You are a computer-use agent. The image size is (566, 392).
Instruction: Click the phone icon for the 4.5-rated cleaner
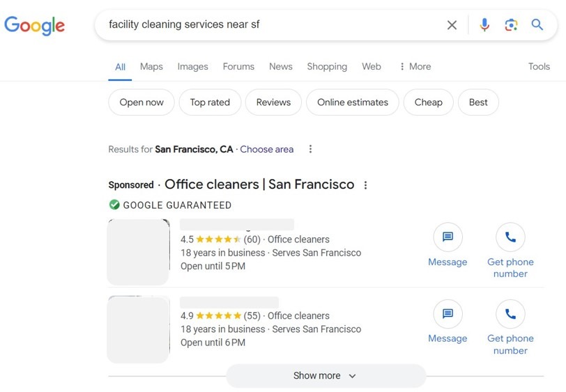coord(510,237)
